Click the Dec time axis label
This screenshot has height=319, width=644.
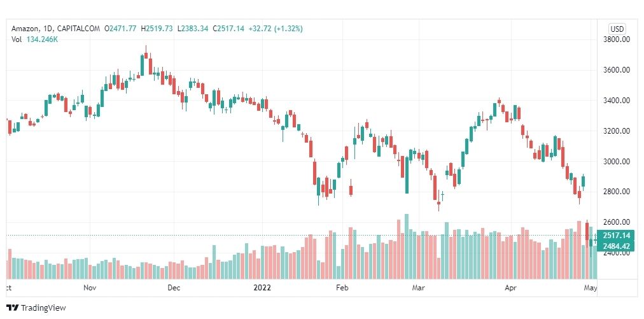174,288
